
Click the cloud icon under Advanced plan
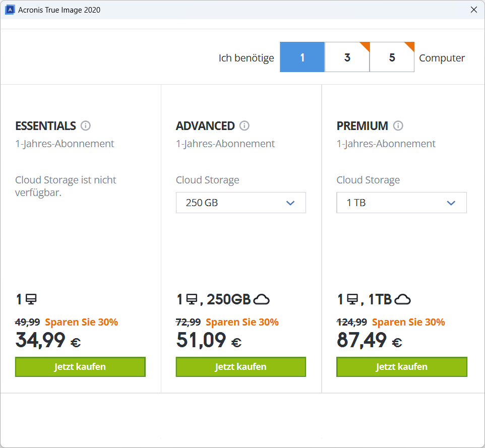pos(261,300)
